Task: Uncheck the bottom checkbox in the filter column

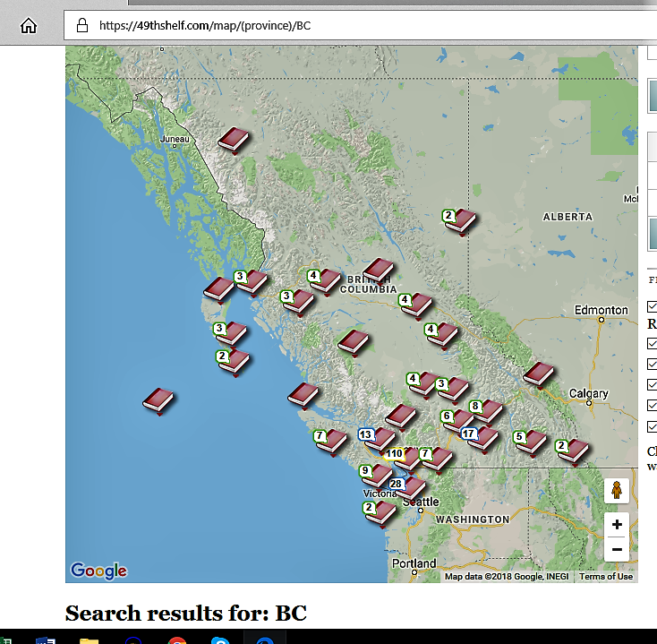Action: [x=652, y=425]
